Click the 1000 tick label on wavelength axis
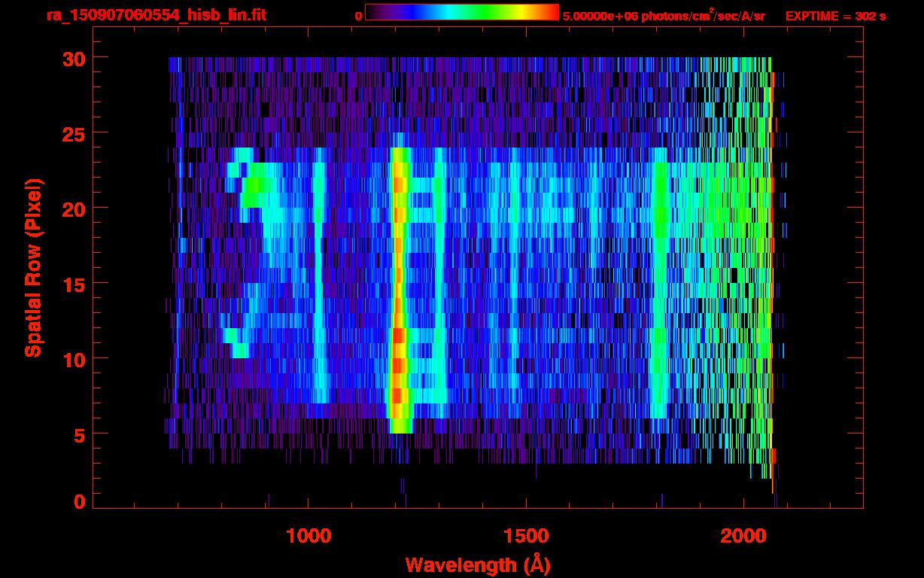 coord(309,536)
